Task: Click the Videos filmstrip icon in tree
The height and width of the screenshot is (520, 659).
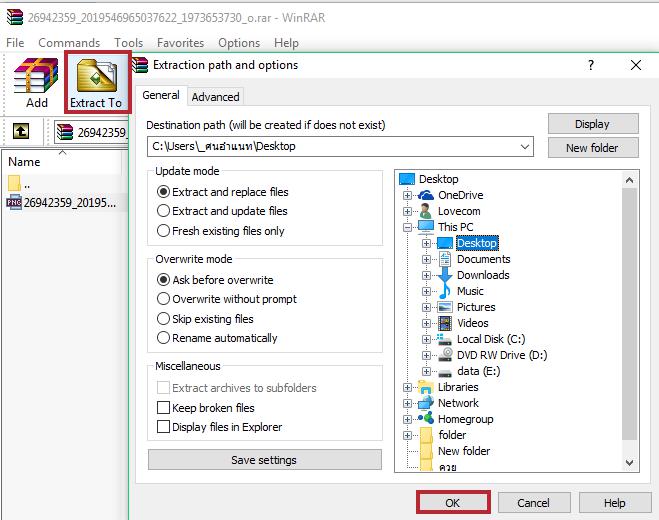Action: (445, 323)
